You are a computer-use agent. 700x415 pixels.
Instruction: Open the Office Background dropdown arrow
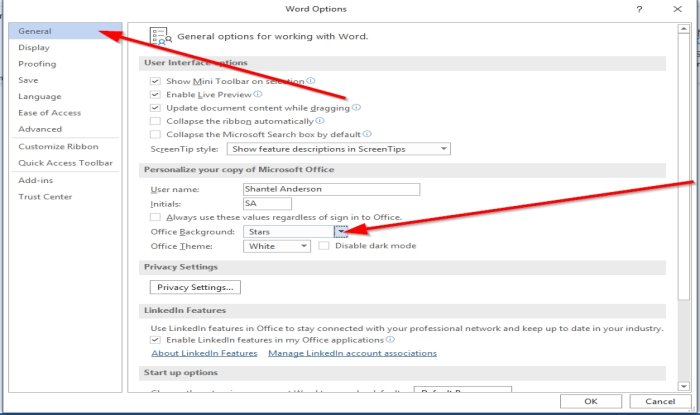point(341,231)
